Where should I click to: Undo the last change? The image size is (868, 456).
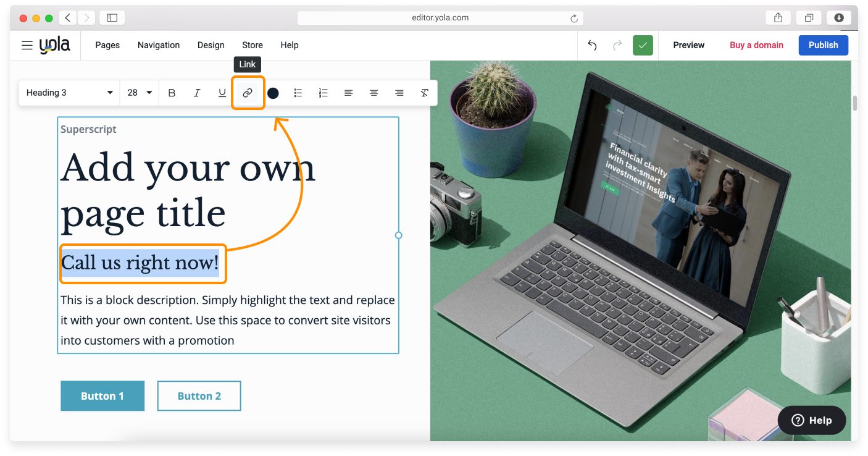(x=592, y=45)
